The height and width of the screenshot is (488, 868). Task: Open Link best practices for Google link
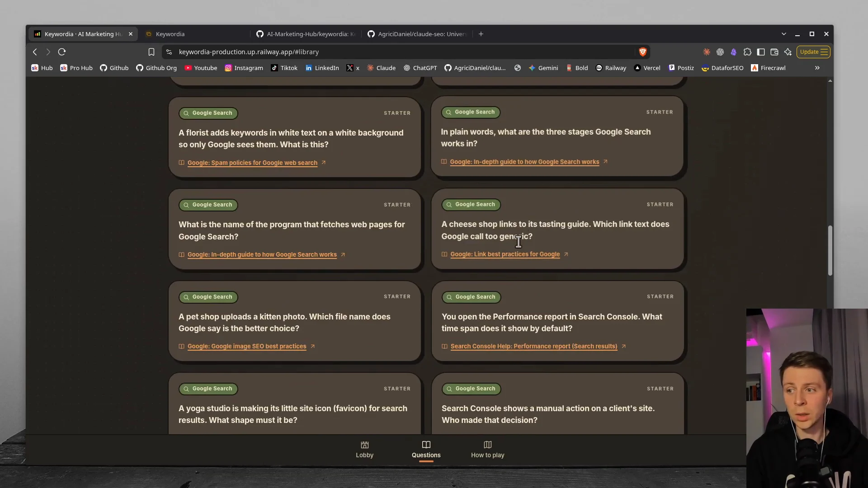(x=505, y=254)
